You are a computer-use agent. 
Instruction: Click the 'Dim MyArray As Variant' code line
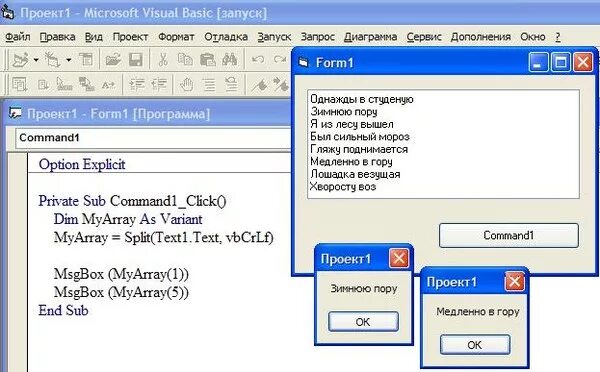coord(128,219)
